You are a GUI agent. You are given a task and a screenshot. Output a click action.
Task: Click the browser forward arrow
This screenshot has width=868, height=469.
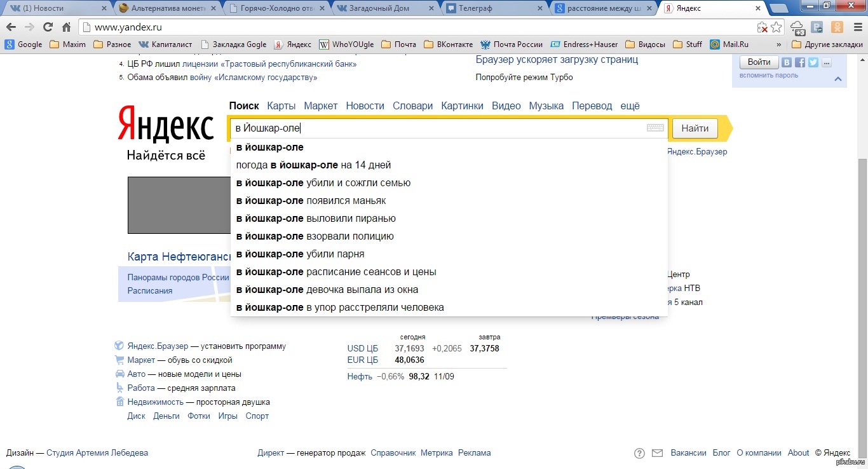[x=29, y=27]
